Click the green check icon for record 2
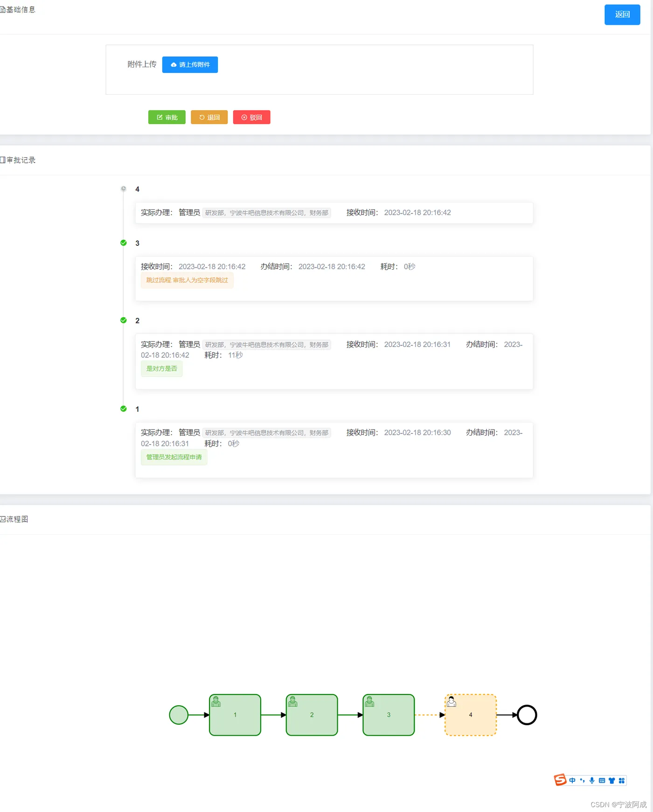Screen dimensions: 653x812 (124, 320)
